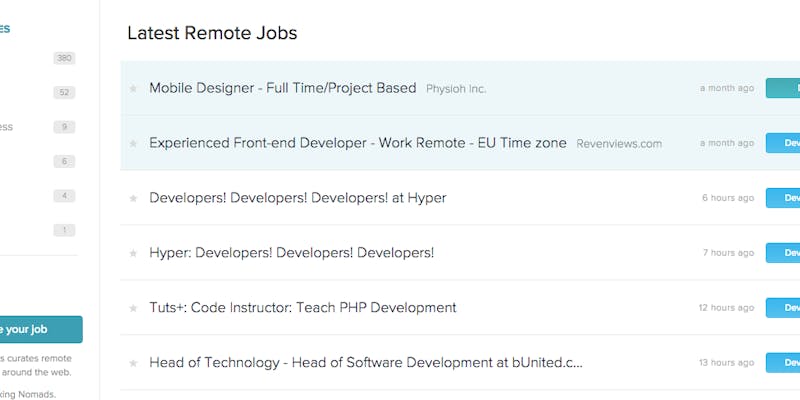Open Experienced Front-end Developer job listing

pos(357,143)
